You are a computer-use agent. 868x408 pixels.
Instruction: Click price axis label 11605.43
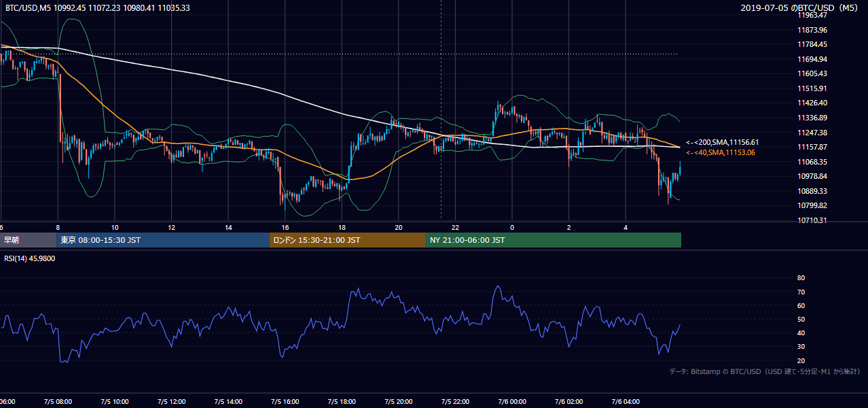coord(812,73)
